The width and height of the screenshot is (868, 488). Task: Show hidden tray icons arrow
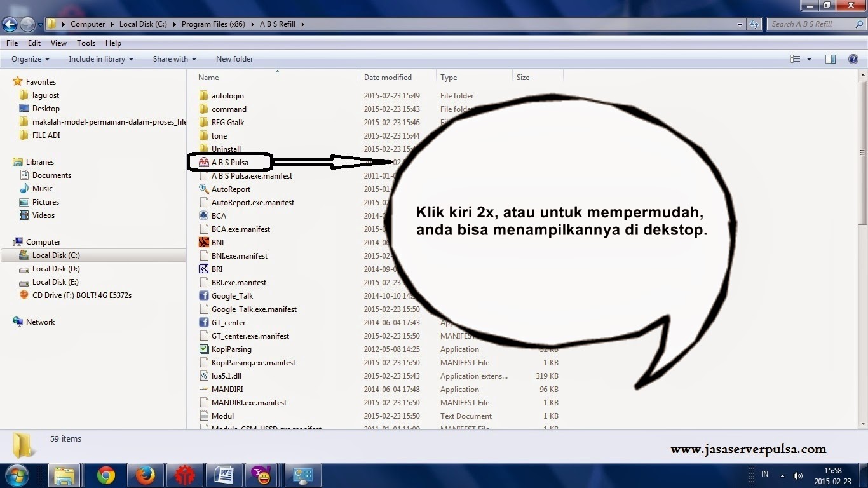(782, 475)
